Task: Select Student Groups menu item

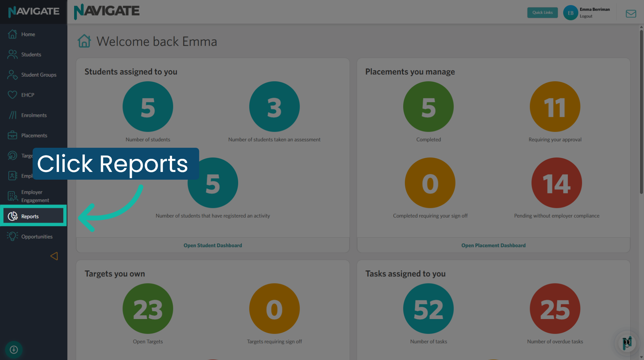Action: coord(34,75)
